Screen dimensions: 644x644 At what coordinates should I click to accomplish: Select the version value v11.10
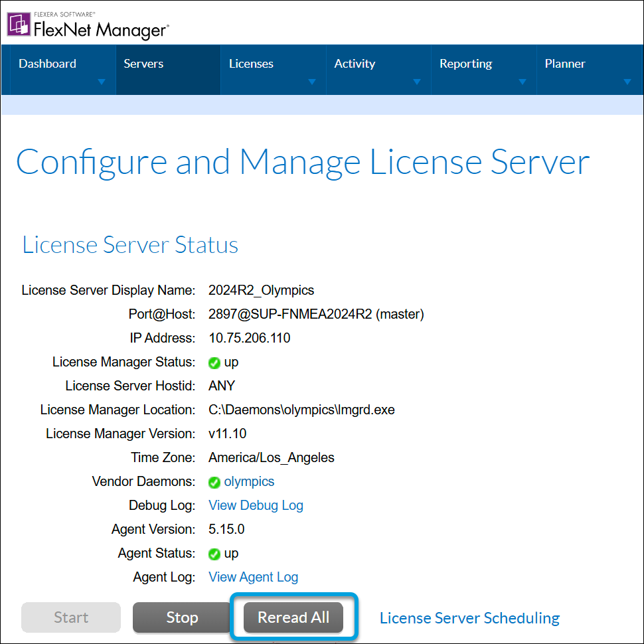click(227, 434)
